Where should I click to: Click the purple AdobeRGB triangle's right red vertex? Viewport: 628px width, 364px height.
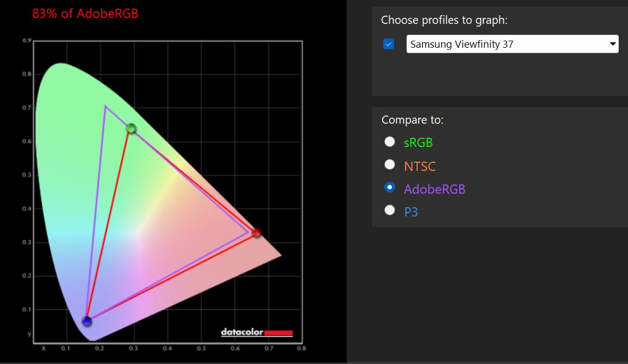pyautogui.click(x=248, y=232)
